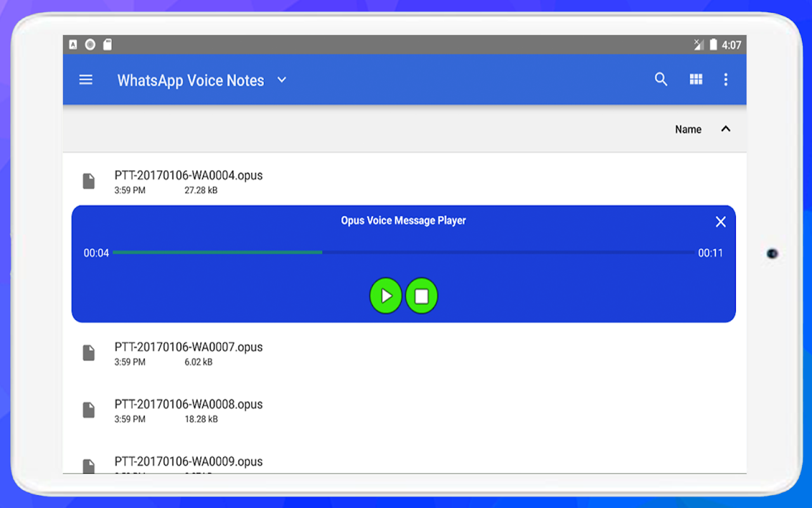Open PTT-20170106-WA0007.opus file
The image size is (812, 508).
405,353
